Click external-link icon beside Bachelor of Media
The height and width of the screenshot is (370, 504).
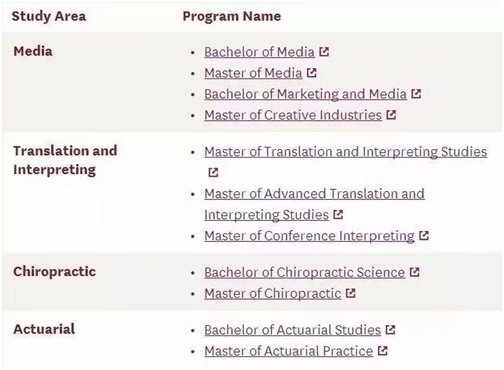point(324,52)
